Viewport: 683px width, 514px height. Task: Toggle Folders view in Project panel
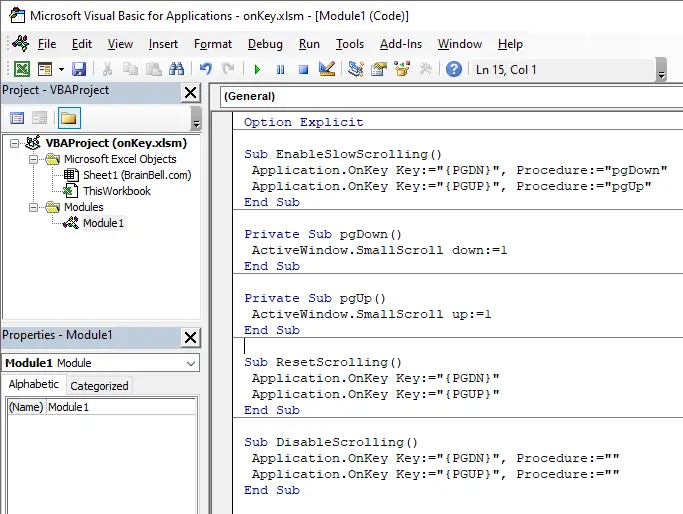pos(69,118)
